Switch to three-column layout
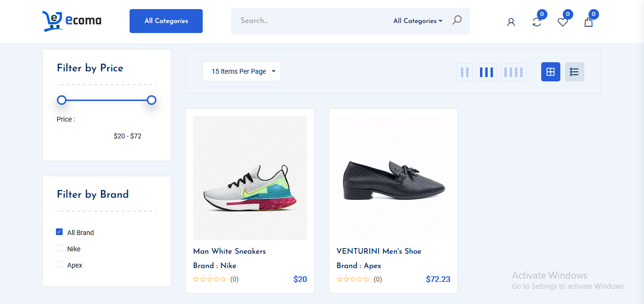The image size is (644, 304). tap(486, 72)
